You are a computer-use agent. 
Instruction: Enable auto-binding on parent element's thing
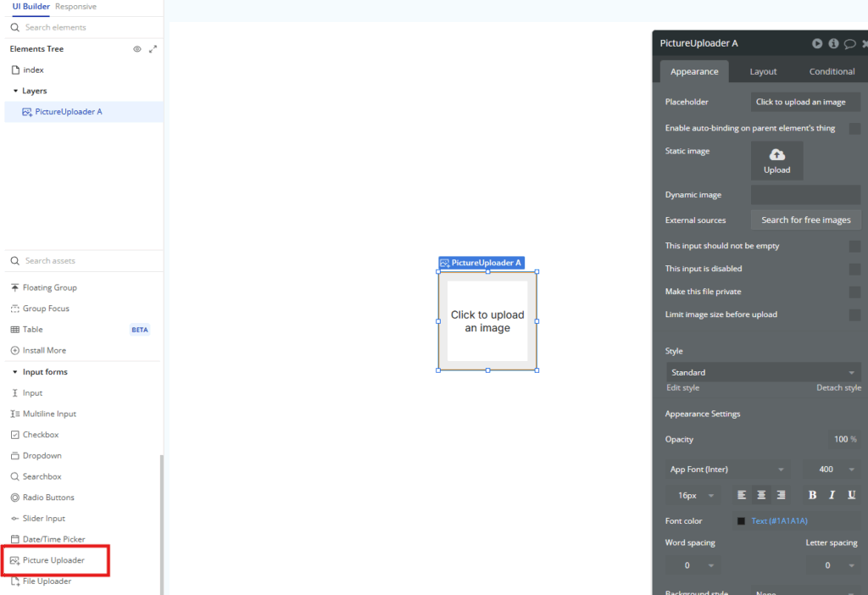854,129
